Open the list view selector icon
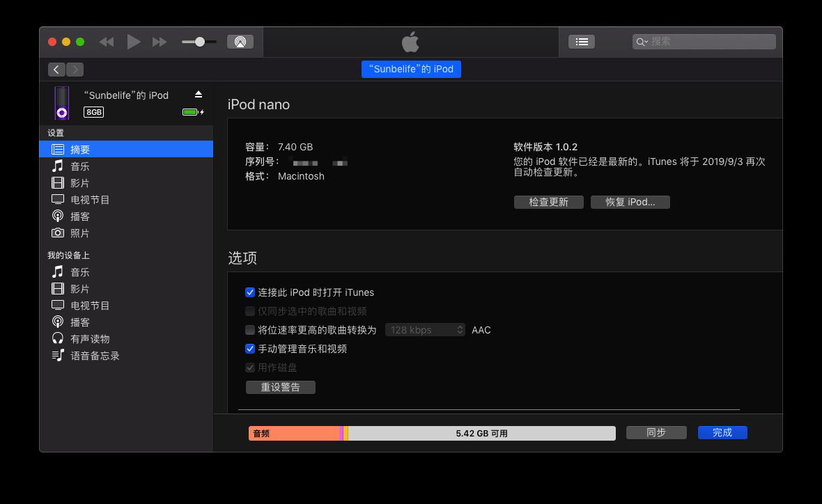The height and width of the screenshot is (504, 822). 581,41
